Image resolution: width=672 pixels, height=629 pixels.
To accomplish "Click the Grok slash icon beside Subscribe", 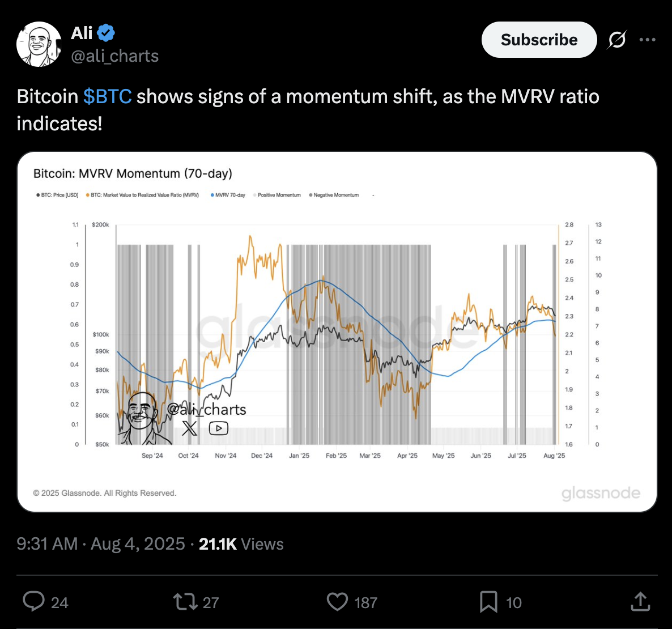I will 617,40.
